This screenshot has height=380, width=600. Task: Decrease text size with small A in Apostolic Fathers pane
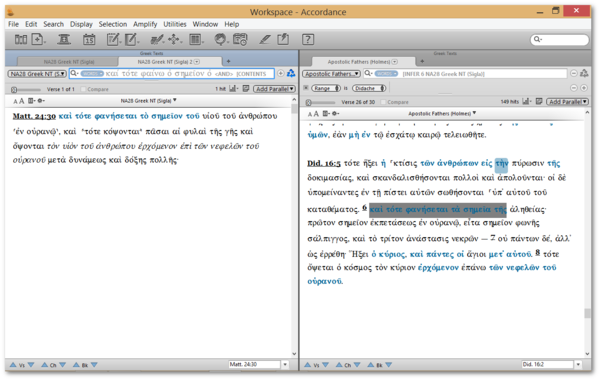tap(310, 114)
